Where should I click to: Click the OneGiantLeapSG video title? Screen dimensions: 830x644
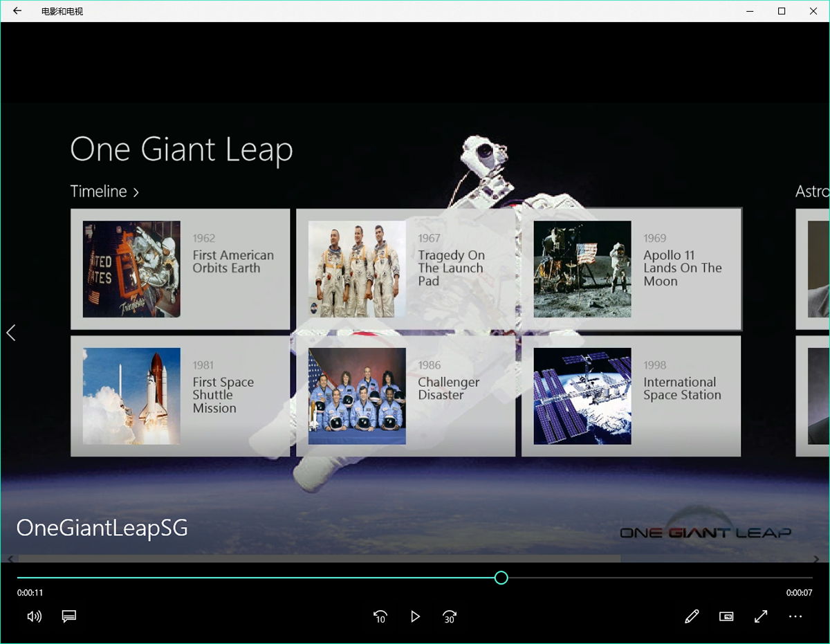coord(102,528)
